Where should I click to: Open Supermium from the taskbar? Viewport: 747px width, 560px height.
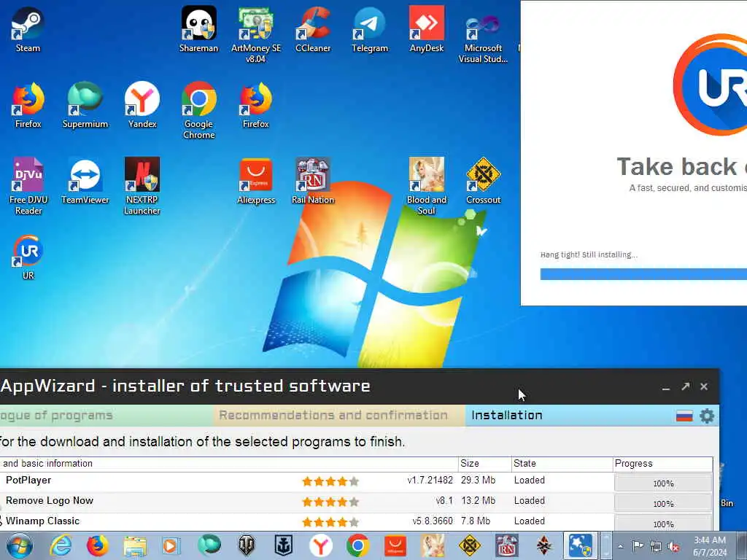[209, 545]
